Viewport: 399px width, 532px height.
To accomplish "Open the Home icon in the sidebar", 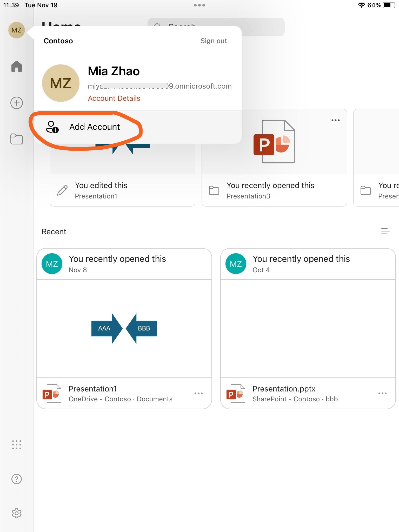I will (17, 66).
